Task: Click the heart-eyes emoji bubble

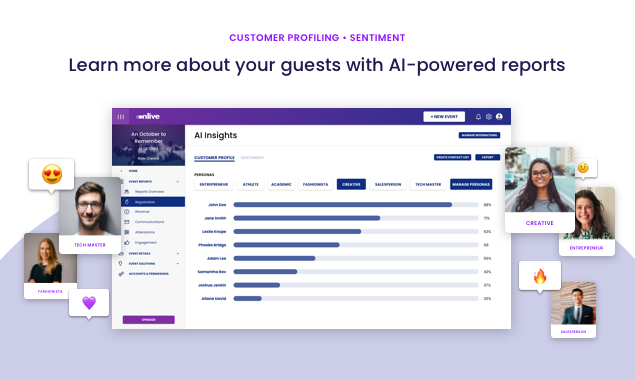Action: tap(51, 175)
